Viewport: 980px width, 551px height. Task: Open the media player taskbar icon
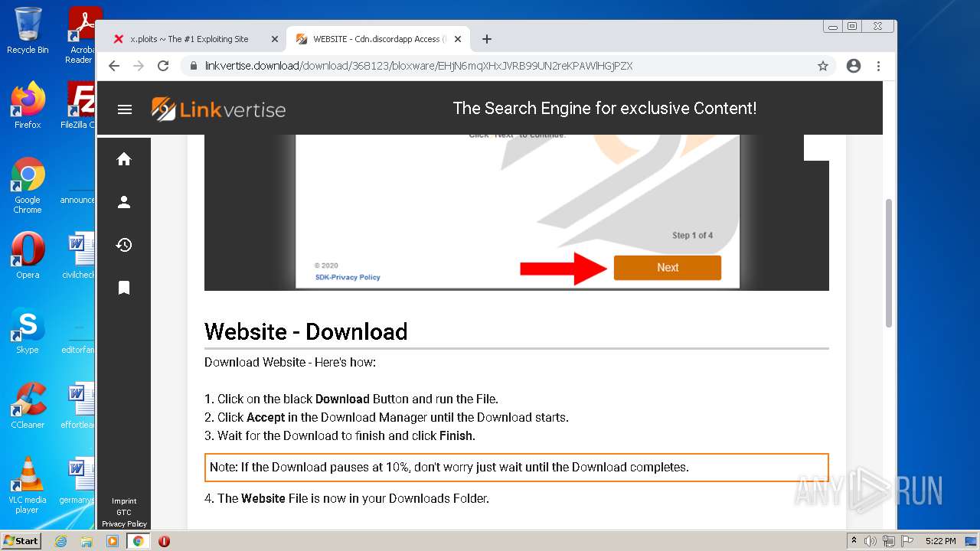click(113, 541)
